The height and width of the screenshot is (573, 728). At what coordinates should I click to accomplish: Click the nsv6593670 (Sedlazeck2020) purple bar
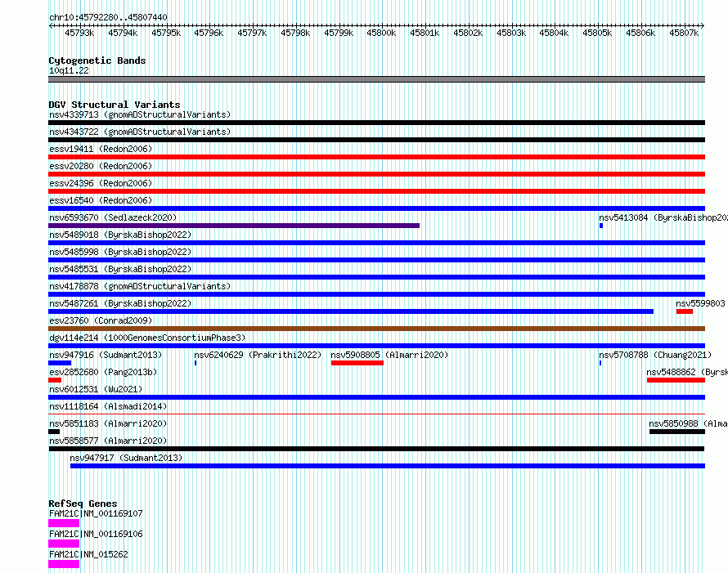point(234,226)
